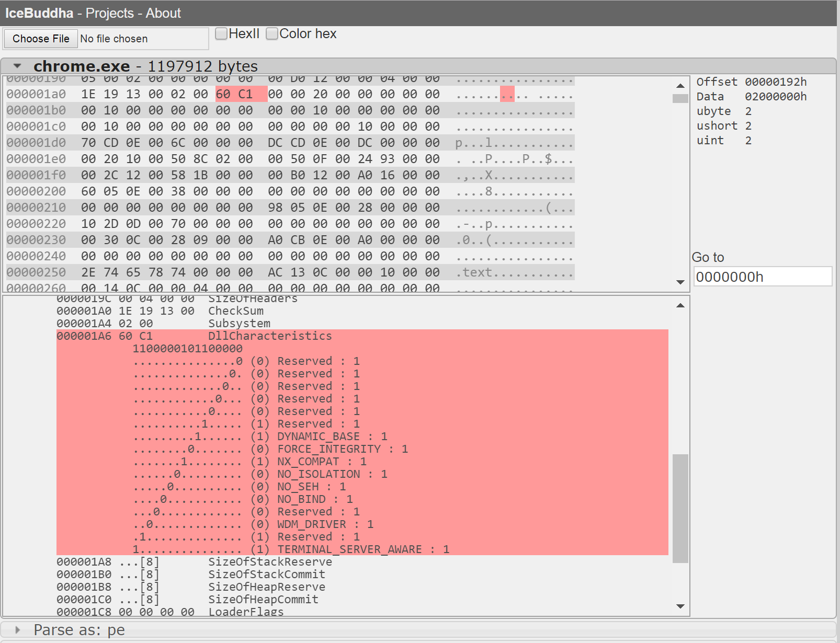Click offset label 00000200
The image size is (840, 643).
pyautogui.click(x=36, y=191)
